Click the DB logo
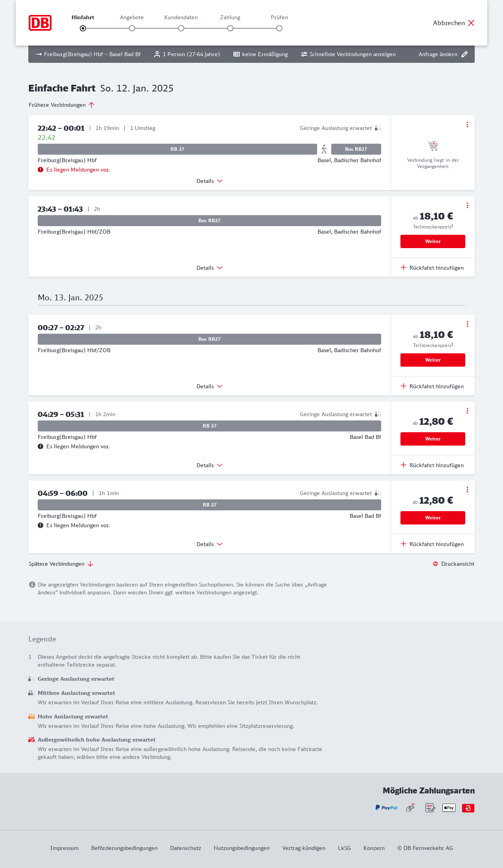The width and height of the screenshot is (503, 868). [40, 23]
